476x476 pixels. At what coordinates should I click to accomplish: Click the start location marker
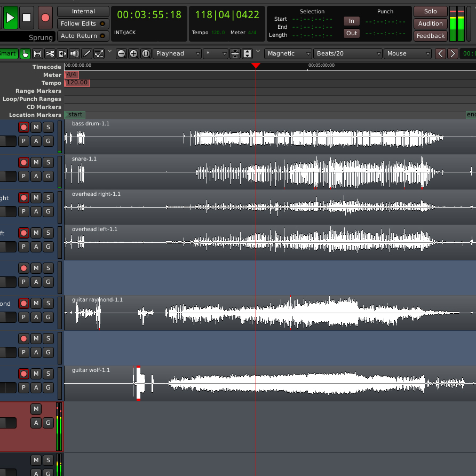pos(75,115)
